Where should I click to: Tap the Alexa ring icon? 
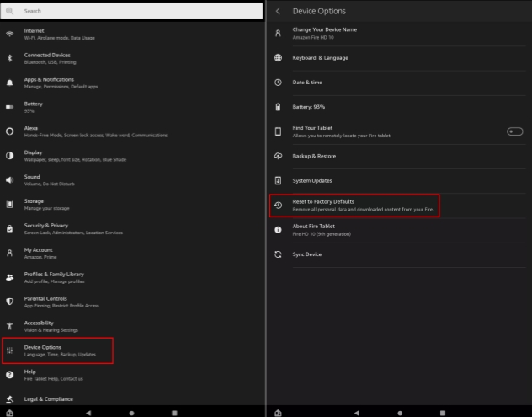pyautogui.click(x=10, y=131)
